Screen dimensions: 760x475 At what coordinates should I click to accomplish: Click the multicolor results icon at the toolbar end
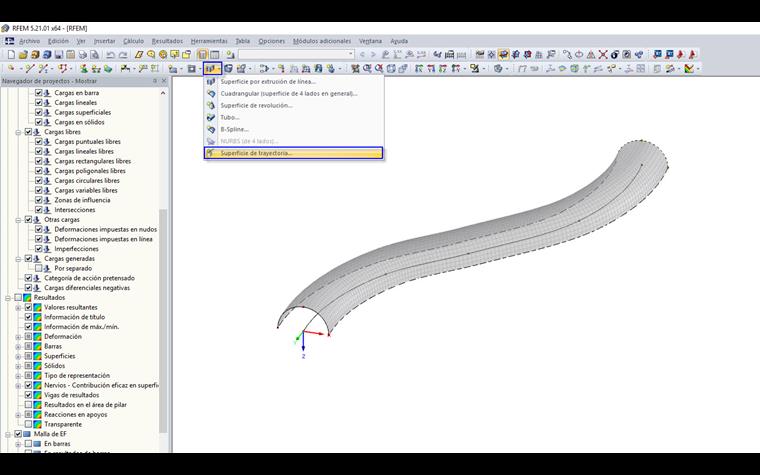click(689, 69)
